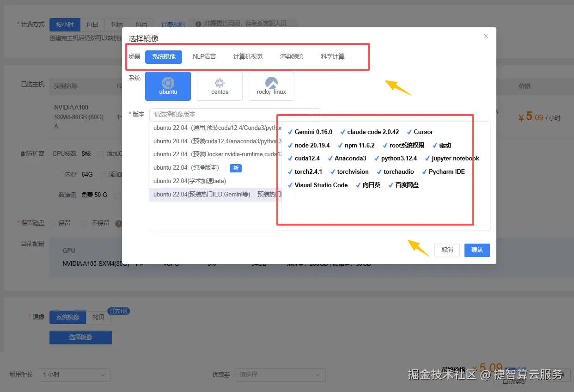574x392 pixels.
Task: Select 包周 billing mode
Action: (x=117, y=24)
